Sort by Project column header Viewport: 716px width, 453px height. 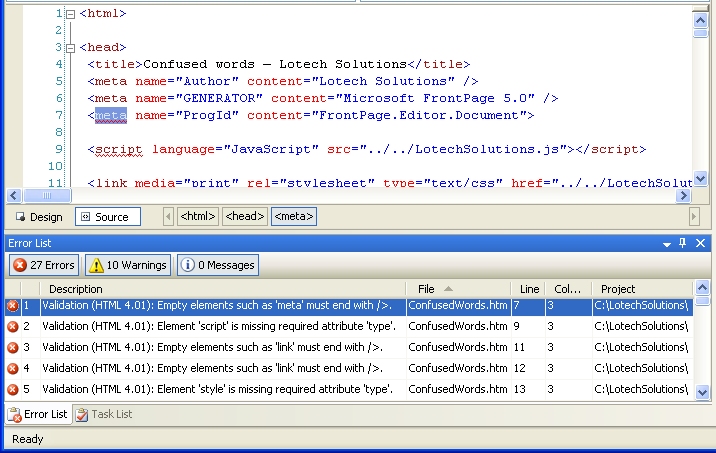click(642, 289)
